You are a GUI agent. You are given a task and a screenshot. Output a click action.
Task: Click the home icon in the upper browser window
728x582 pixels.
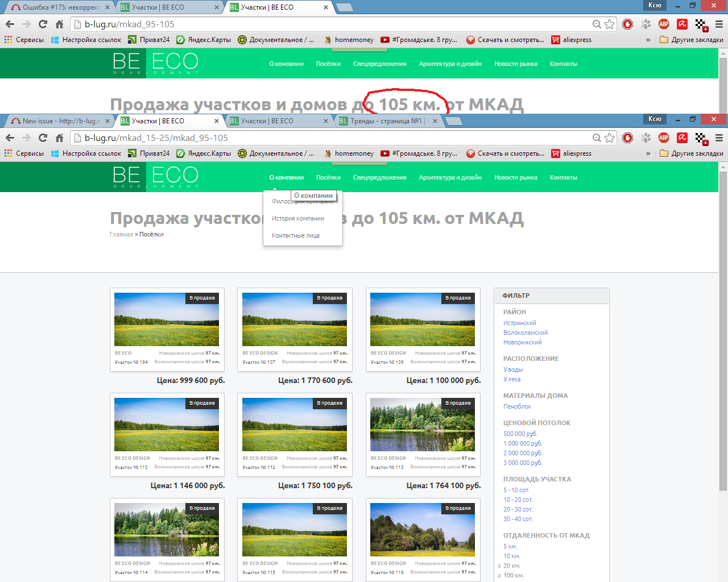[x=59, y=24]
